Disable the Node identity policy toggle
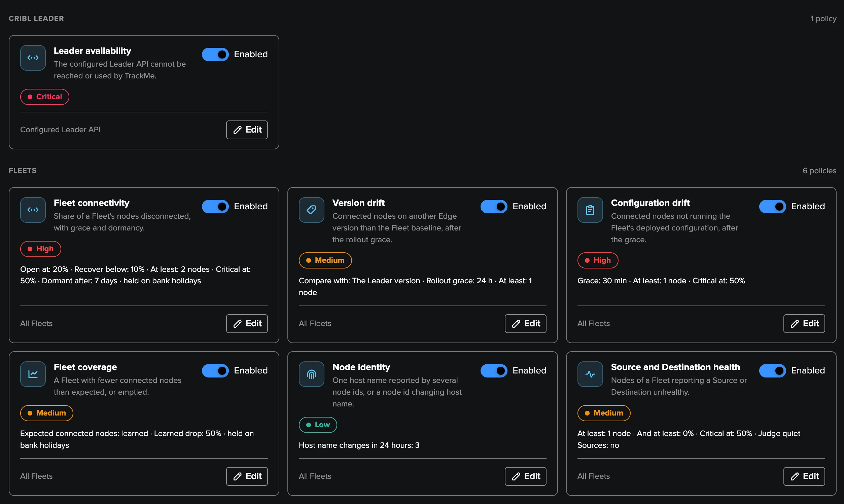 [494, 370]
